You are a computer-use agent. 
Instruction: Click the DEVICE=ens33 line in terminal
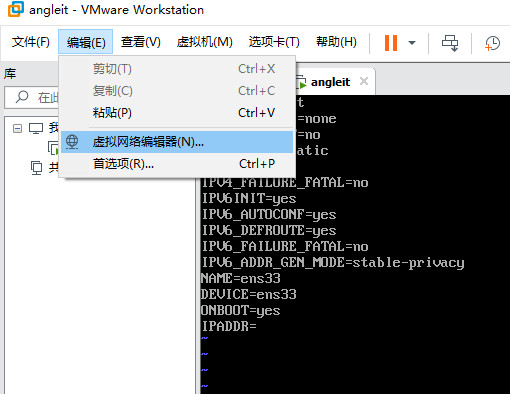248,294
